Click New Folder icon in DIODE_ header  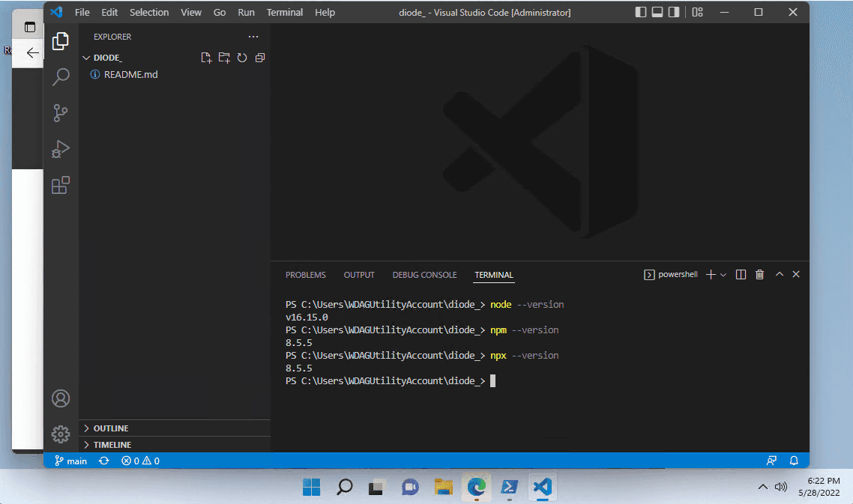(224, 58)
